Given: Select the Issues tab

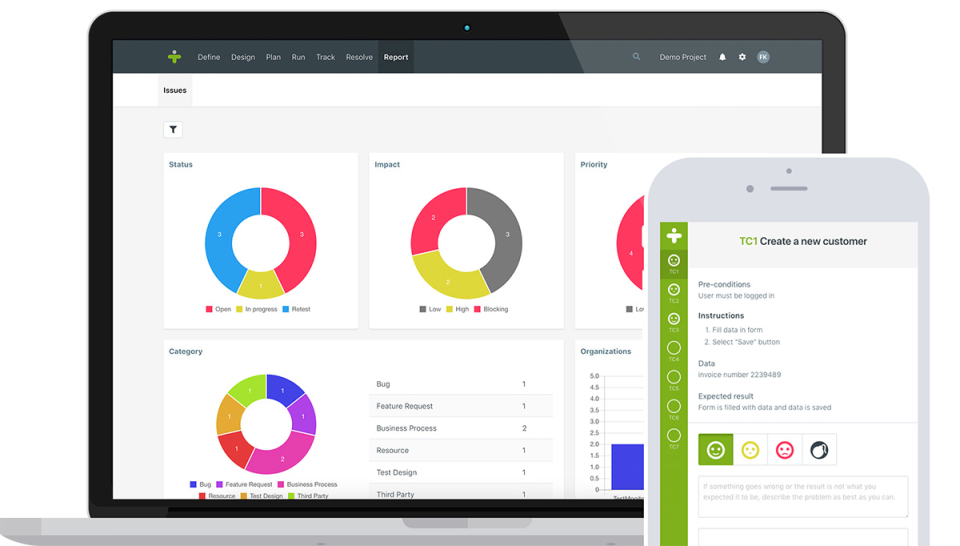Looking at the screenshot, I should [x=175, y=91].
